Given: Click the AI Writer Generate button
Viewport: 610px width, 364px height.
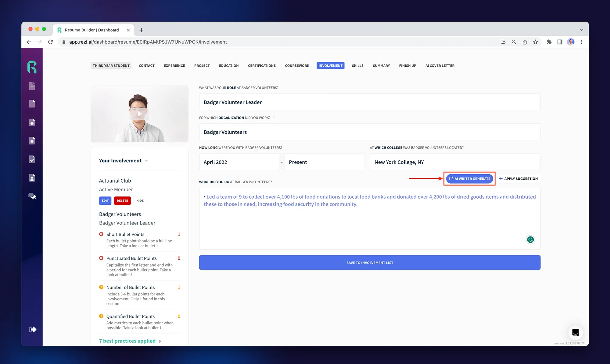Looking at the screenshot, I should coord(470,178).
